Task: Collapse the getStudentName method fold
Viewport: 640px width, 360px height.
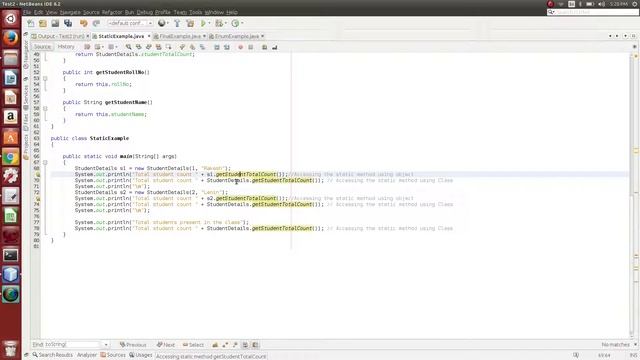Action: point(45,109)
